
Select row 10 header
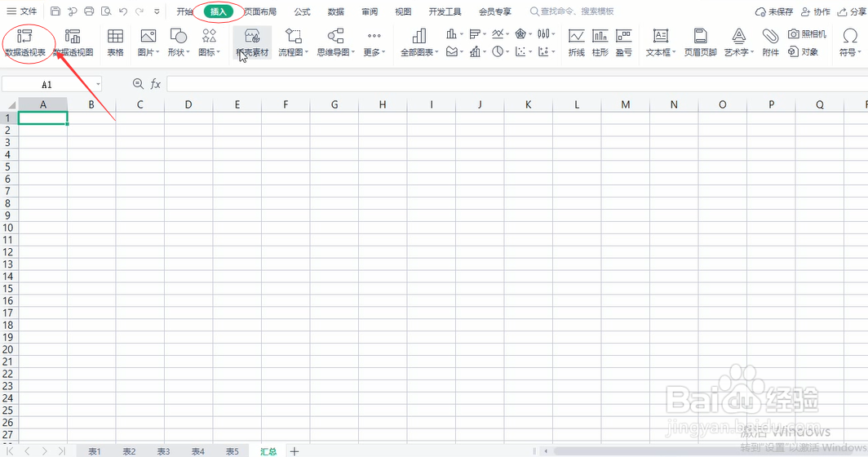point(8,228)
